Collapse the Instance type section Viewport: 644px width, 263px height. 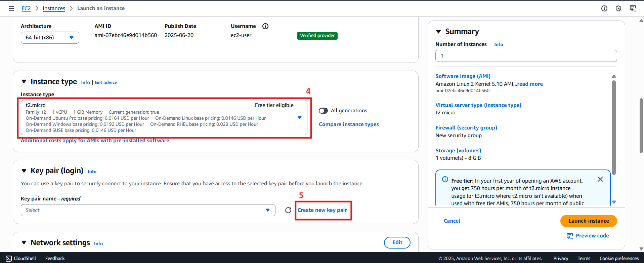click(x=24, y=82)
